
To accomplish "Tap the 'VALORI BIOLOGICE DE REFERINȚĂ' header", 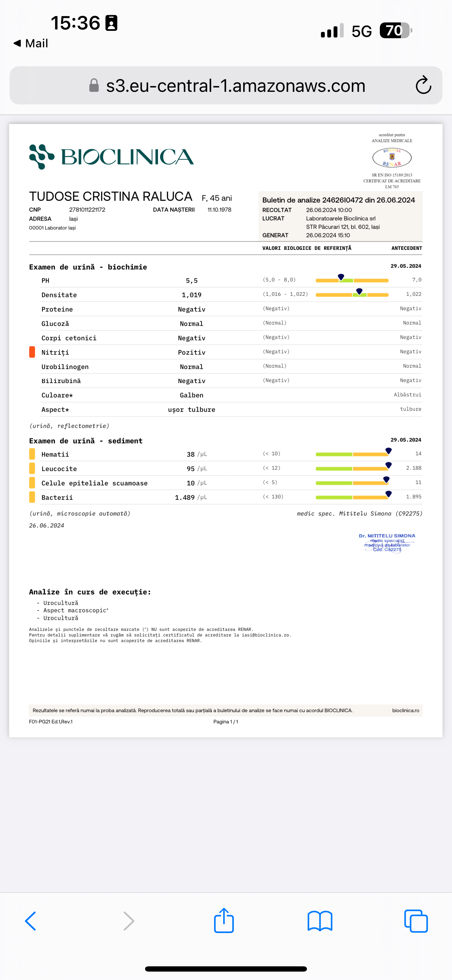I will tap(307, 248).
